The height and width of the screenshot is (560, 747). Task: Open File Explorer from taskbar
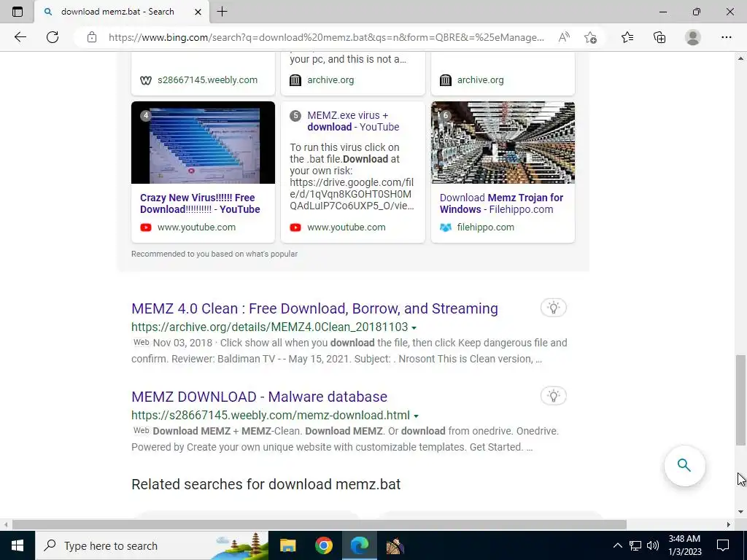pyautogui.click(x=287, y=545)
